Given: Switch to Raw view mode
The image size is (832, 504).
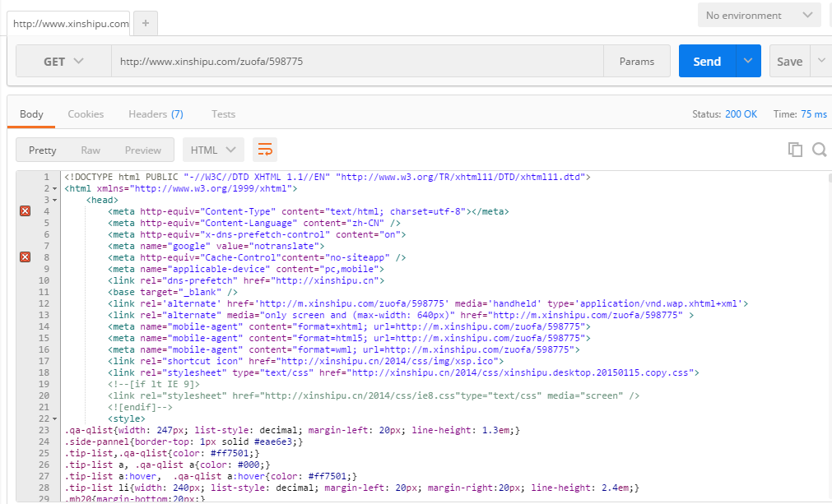Looking at the screenshot, I should coord(91,150).
